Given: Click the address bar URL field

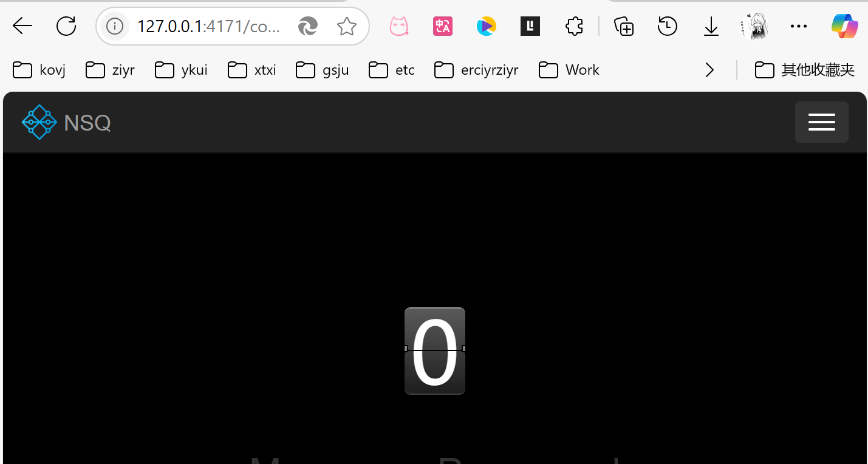Looking at the screenshot, I should tap(208, 26).
